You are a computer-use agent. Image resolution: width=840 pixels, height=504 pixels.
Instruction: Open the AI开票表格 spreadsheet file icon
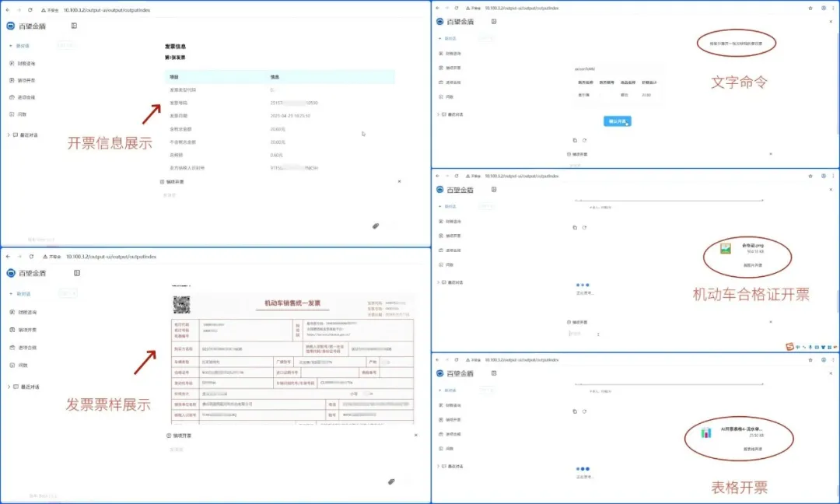pos(706,432)
